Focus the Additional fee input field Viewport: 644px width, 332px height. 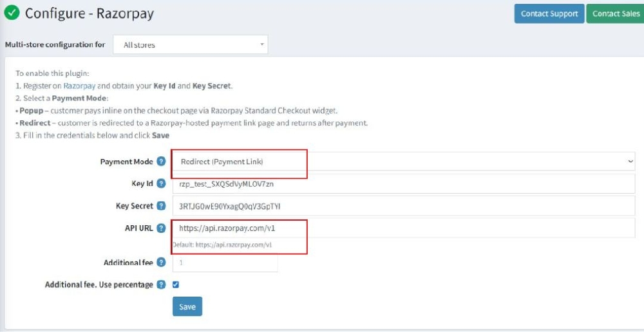pyautogui.click(x=225, y=263)
